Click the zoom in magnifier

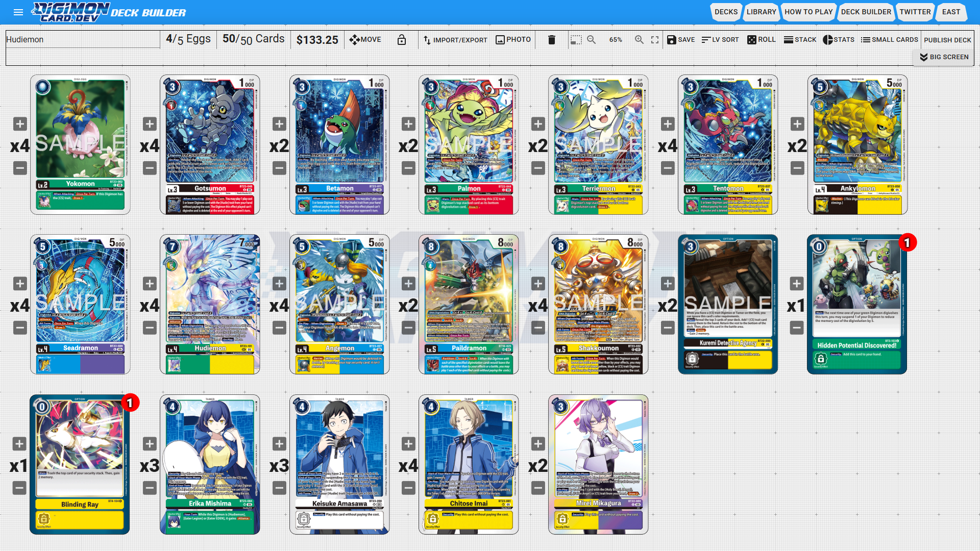639,40
